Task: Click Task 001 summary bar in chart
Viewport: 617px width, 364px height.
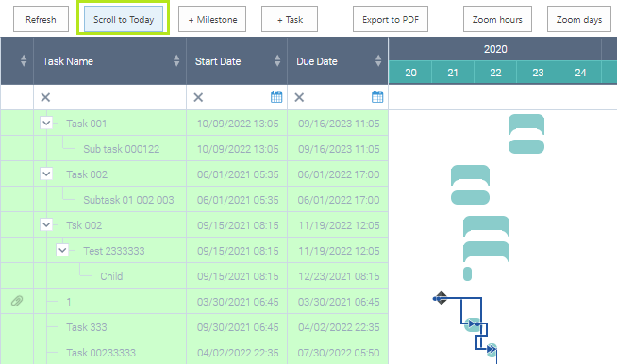Action: tap(526, 124)
